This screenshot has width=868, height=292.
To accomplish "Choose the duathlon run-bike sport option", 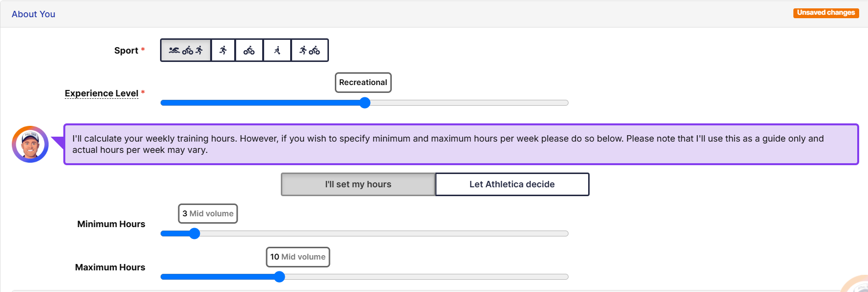I will pos(310,50).
